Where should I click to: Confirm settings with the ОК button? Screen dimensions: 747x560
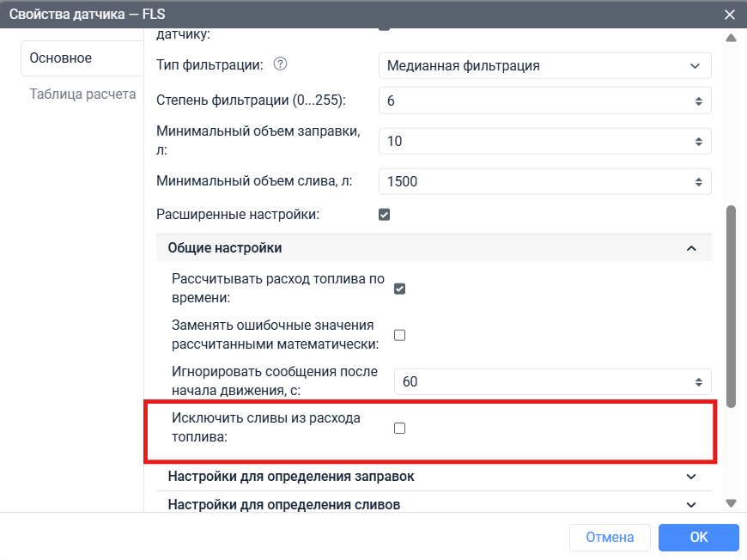(x=698, y=537)
